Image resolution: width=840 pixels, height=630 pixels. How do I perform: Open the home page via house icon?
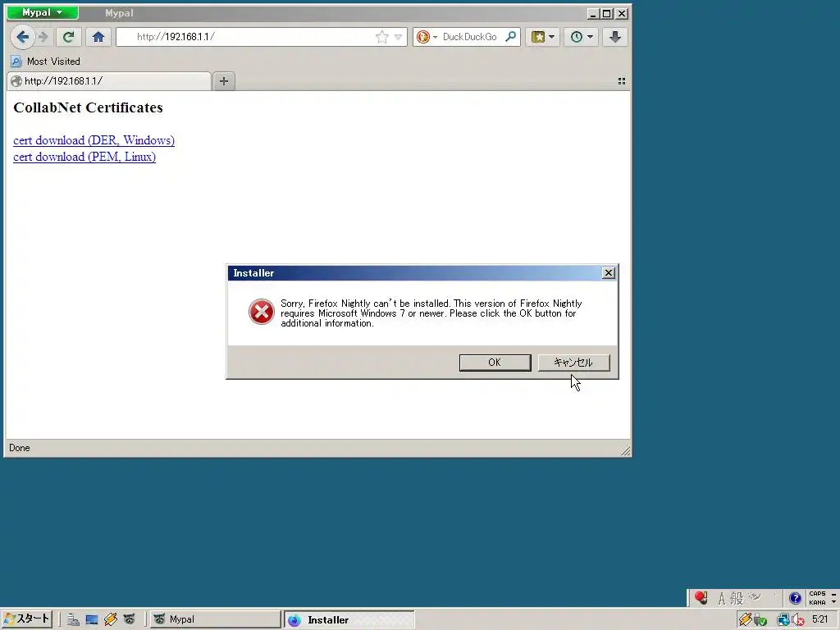[98, 37]
